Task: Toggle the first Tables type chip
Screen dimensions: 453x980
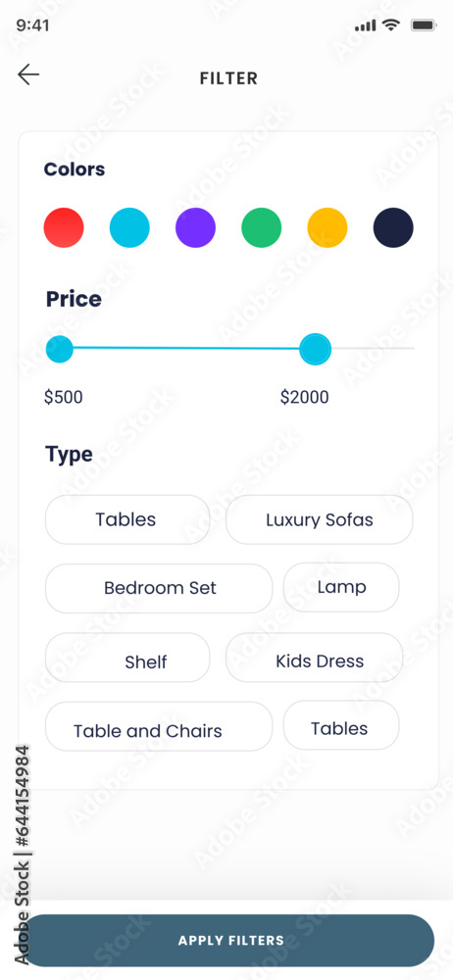Action: pos(127,519)
